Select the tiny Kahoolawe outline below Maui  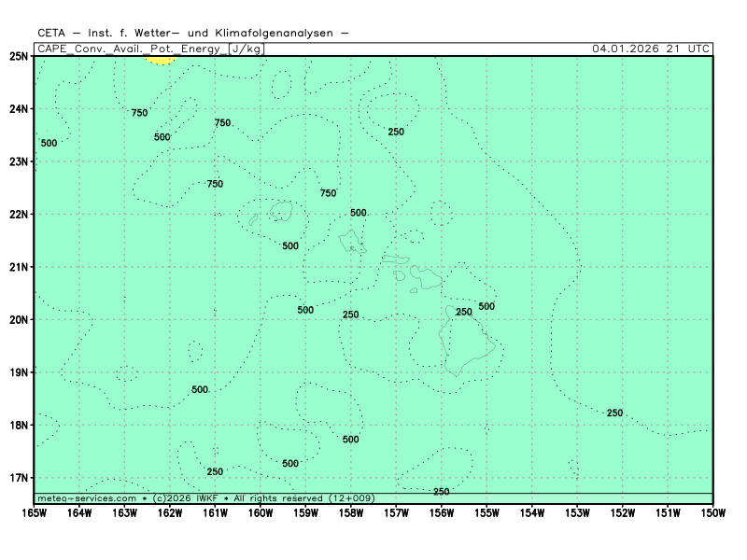(x=414, y=290)
